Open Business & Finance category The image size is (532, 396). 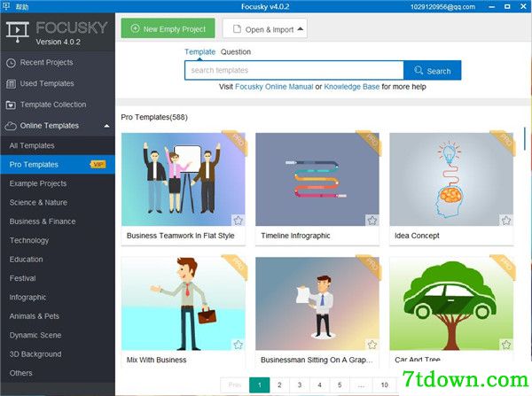[58, 221]
